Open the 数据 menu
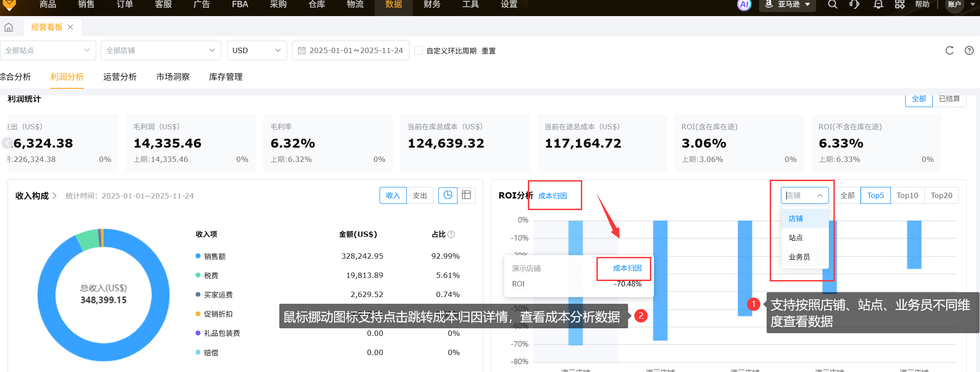 tap(394, 5)
